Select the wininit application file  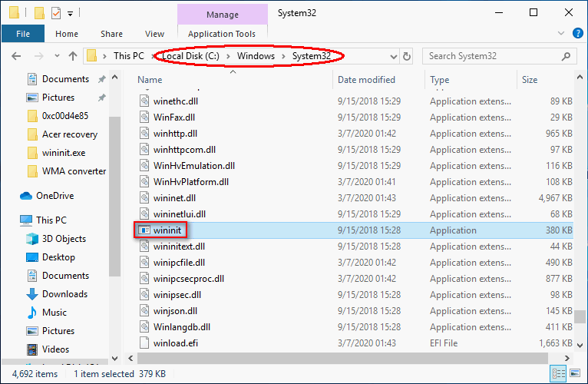(x=167, y=230)
